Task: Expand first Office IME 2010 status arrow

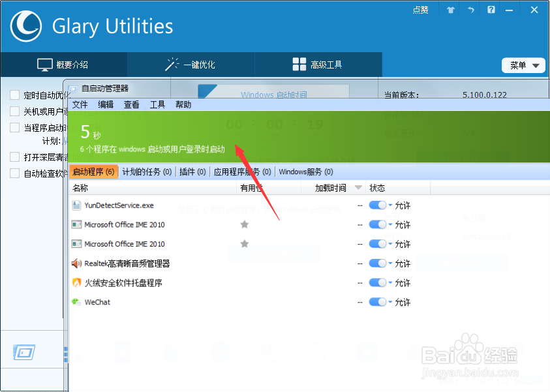Action: pos(390,224)
